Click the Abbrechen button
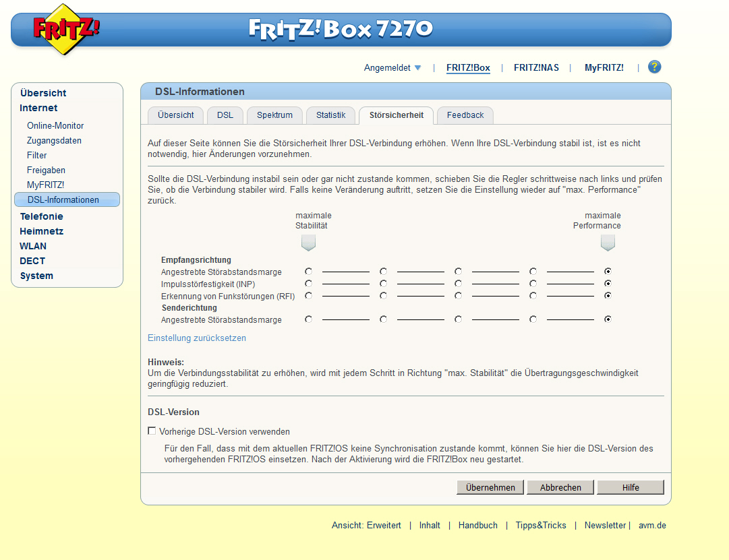The width and height of the screenshot is (729, 560). [x=560, y=487]
